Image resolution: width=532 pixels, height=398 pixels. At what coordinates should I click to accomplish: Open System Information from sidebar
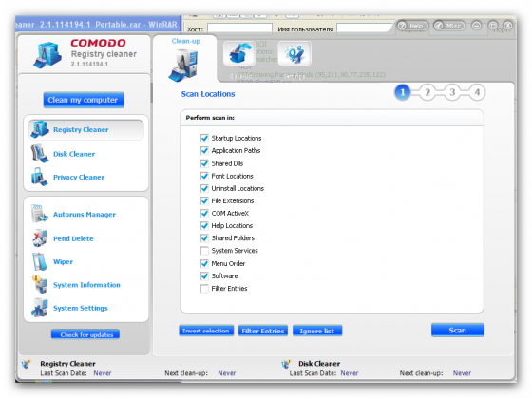[x=86, y=285]
